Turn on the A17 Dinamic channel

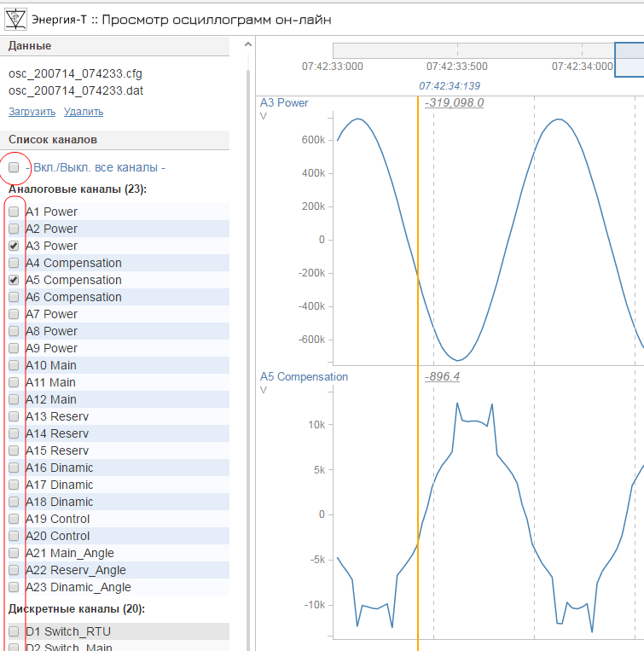tap(14, 485)
